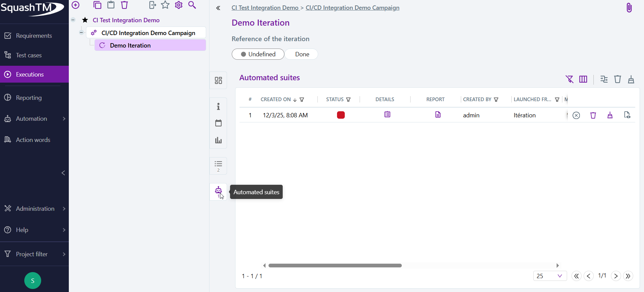Click the paperclip attachments icon
Viewport: 644px width, 292px height.
tap(629, 8)
